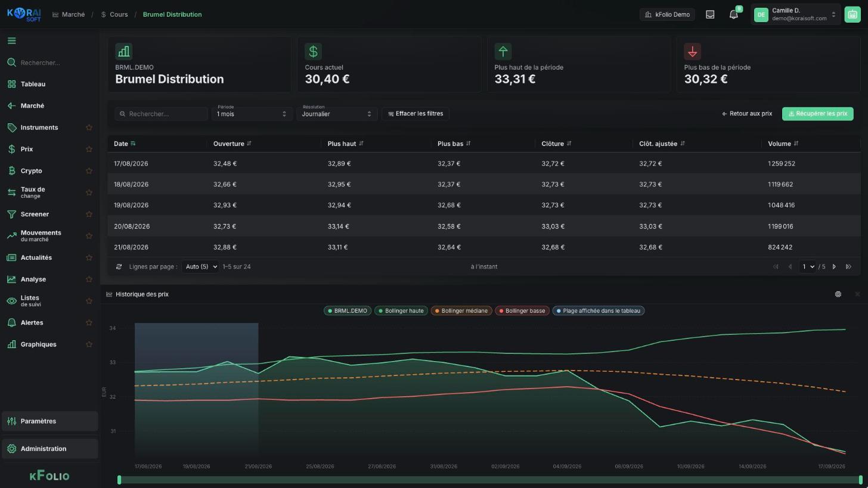Viewport: 868px width, 488px height.
Task: Toggle Plage affichée dans le tableau legend
Action: point(598,311)
